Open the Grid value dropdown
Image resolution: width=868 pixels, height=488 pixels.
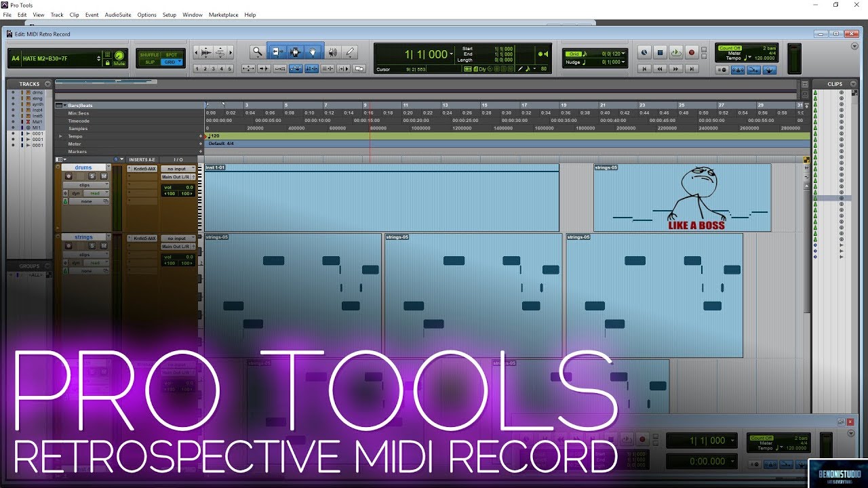coord(623,54)
